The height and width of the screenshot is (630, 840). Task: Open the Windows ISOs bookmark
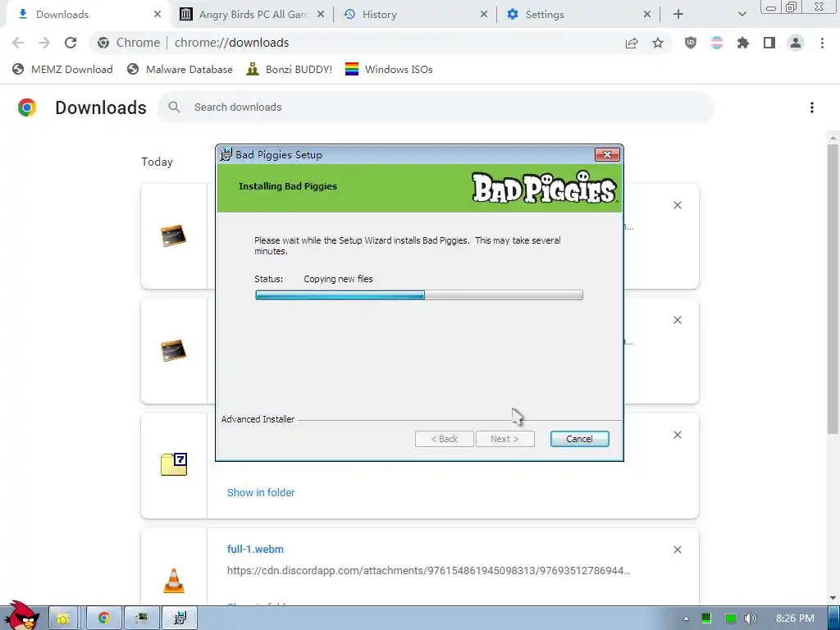tap(389, 69)
